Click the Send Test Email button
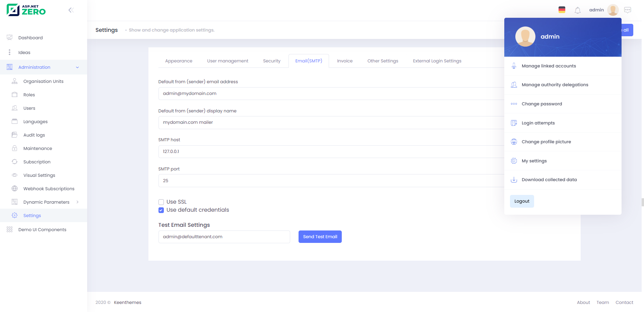This screenshot has width=644, height=312. tap(320, 237)
